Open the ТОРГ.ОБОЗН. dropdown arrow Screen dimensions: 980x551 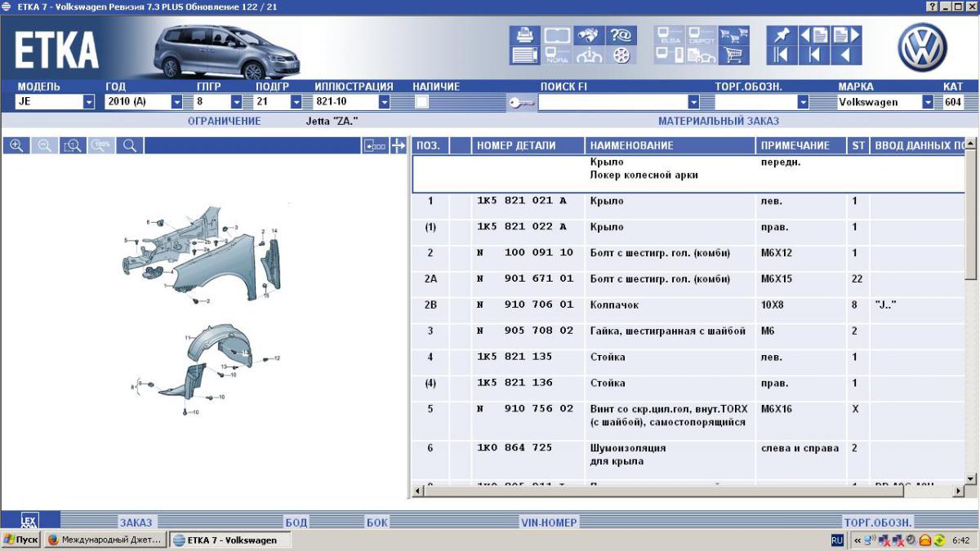pyautogui.click(x=803, y=102)
